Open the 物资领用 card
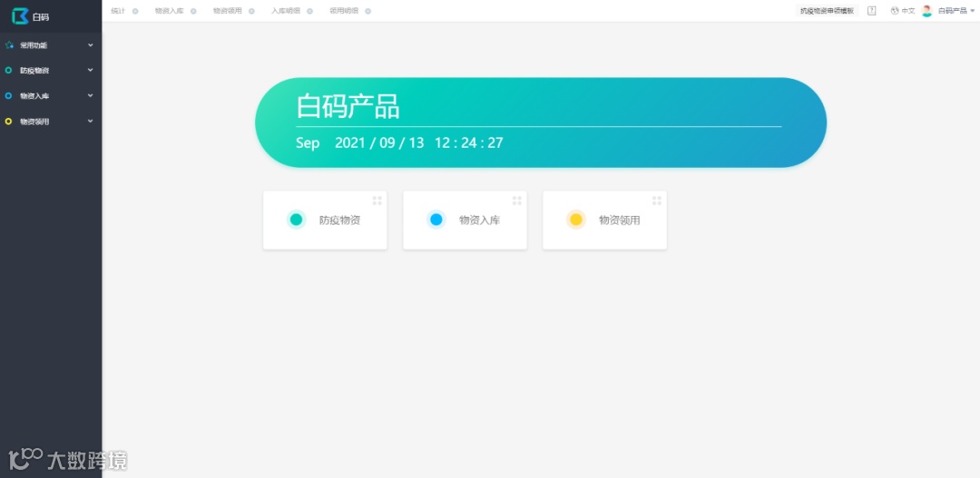The image size is (980, 478). pyautogui.click(x=604, y=219)
